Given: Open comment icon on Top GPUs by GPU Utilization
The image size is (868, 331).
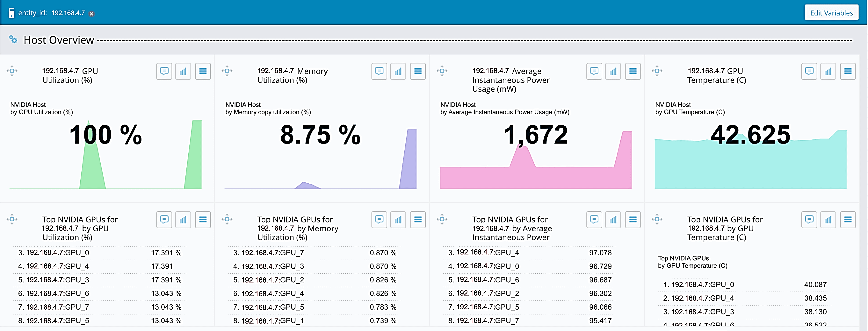Looking at the screenshot, I should 164,220.
